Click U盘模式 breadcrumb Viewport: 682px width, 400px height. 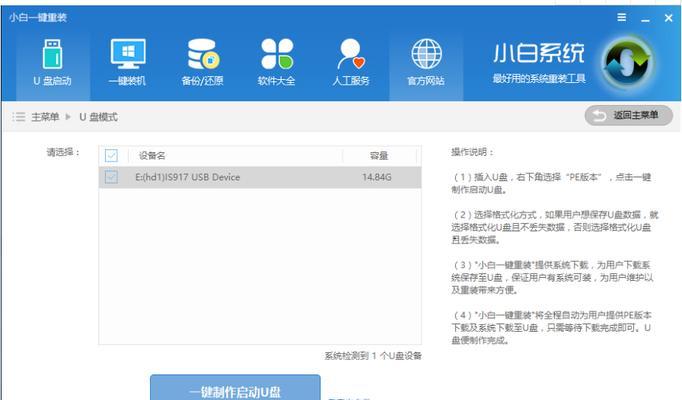(x=98, y=117)
